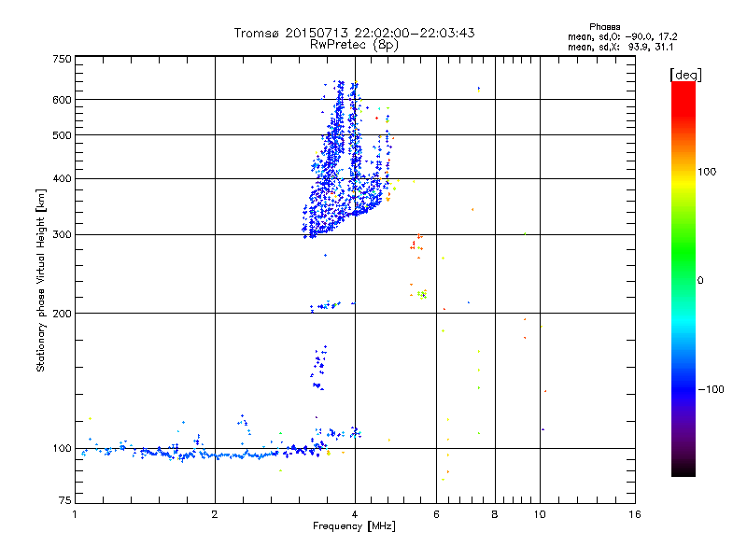Image resolution: width=747 pixels, height=560 pixels.
Task: Click the '-100' colorbar tick label
Action: [x=711, y=389]
